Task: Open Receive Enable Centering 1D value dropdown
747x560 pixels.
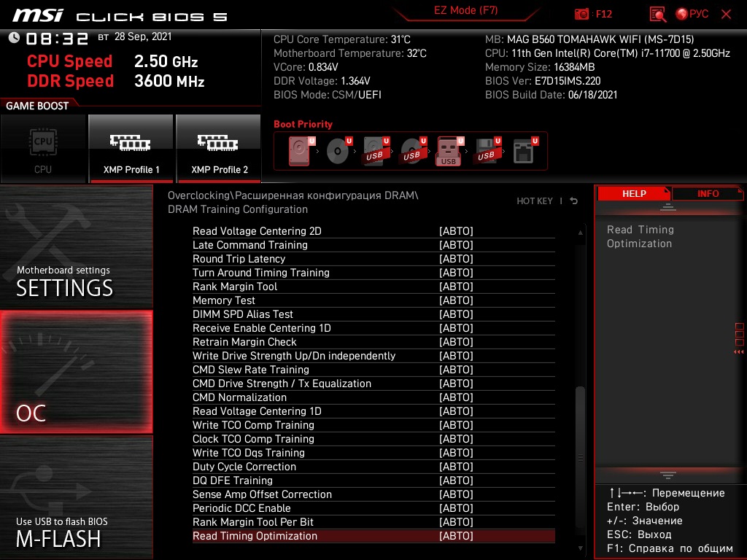Action: [456, 327]
